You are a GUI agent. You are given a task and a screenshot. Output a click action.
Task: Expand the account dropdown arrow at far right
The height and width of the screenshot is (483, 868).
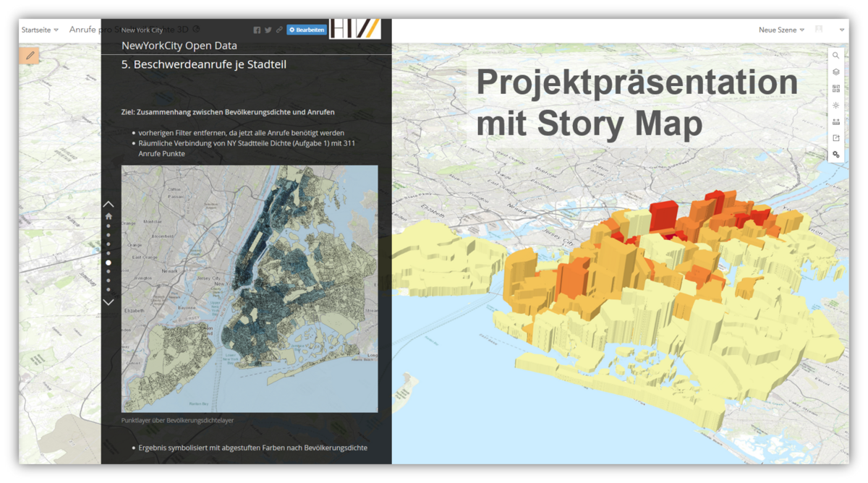pyautogui.click(x=842, y=30)
